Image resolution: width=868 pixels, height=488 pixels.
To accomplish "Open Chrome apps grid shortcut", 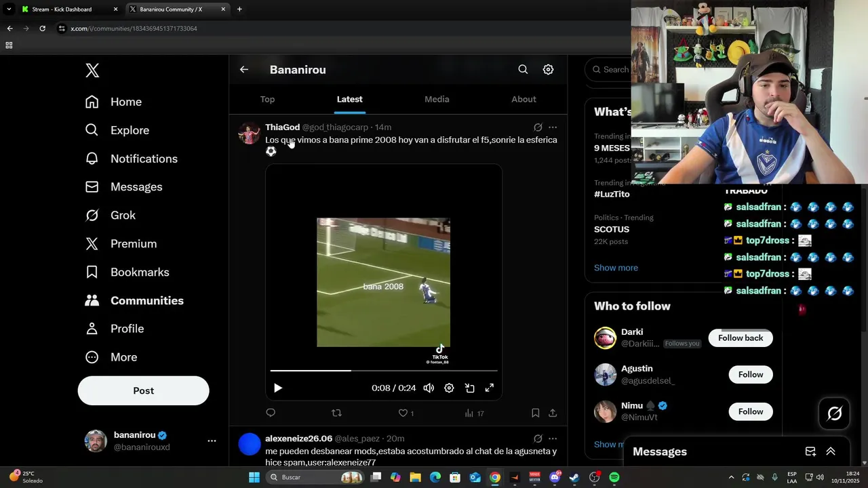I will pos(9,45).
